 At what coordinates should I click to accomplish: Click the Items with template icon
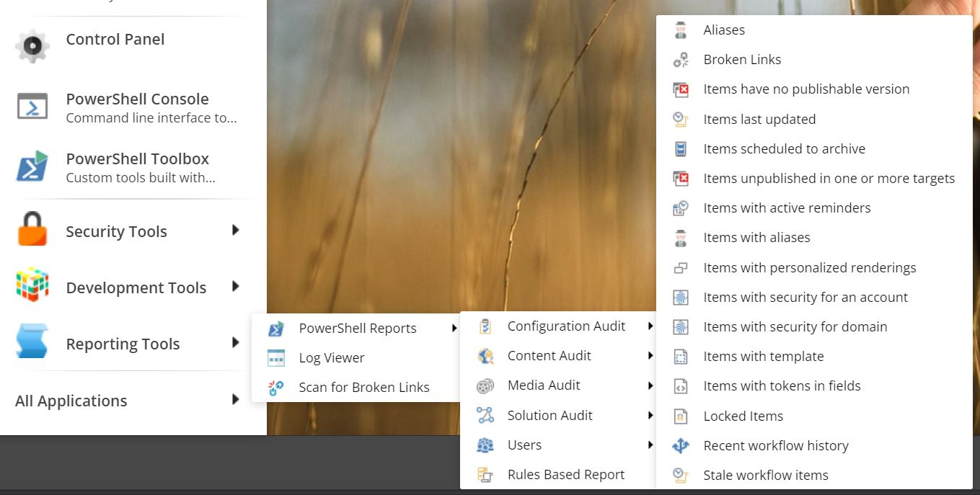pyautogui.click(x=681, y=357)
